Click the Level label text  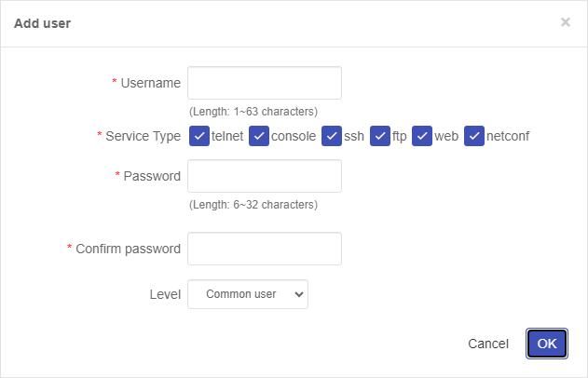tap(165, 294)
